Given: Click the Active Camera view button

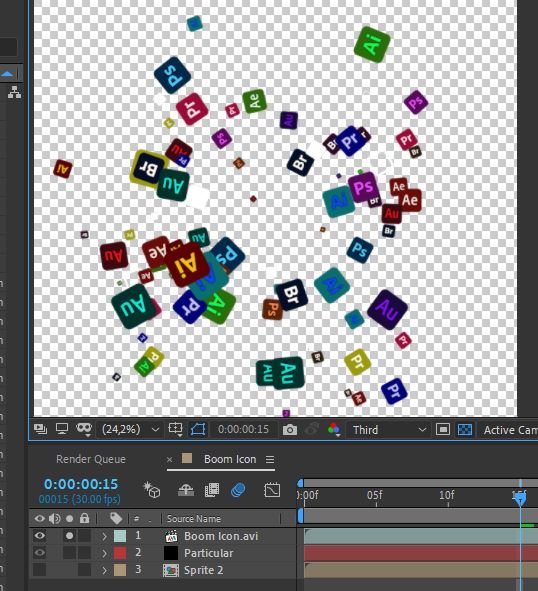Looking at the screenshot, I should (510, 430).
